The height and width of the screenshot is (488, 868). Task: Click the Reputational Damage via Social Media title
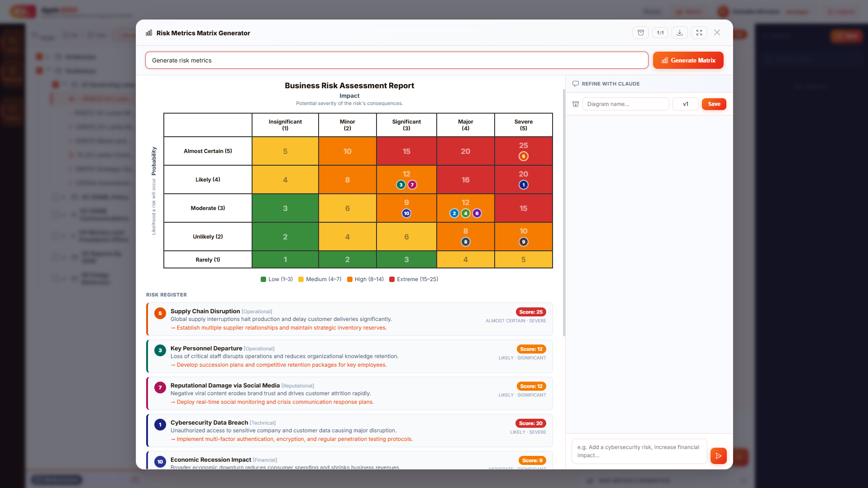[225, 386]
